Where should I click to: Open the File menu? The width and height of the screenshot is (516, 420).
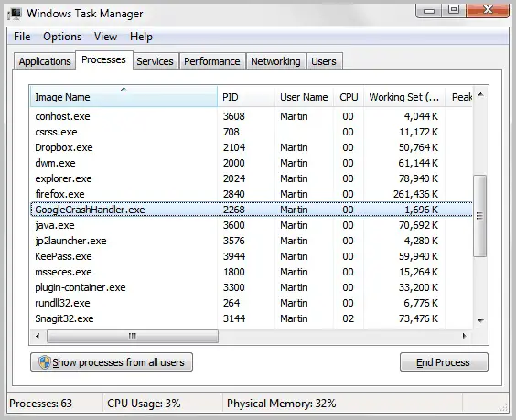[22, 37]
